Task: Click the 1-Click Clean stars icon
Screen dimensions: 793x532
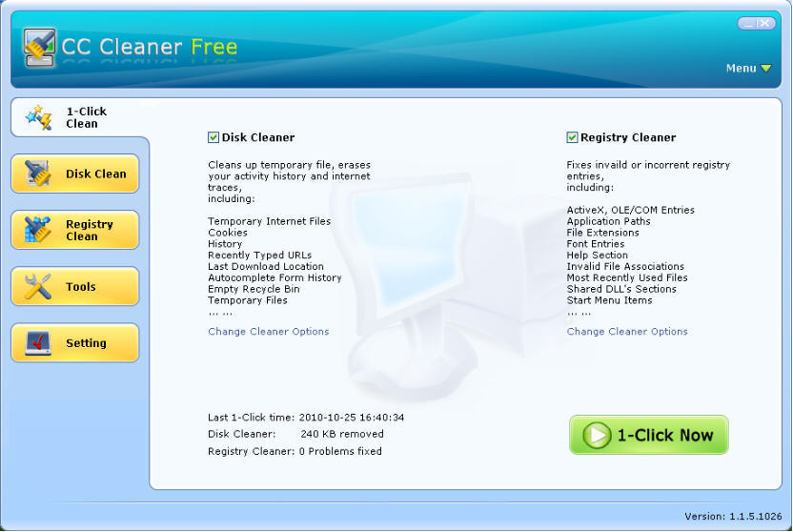Action: [x=39, y=117]
